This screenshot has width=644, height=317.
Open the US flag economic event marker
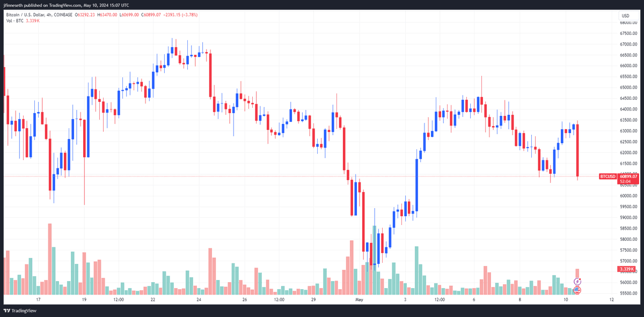pyautogui.click(x=577, y=290)
